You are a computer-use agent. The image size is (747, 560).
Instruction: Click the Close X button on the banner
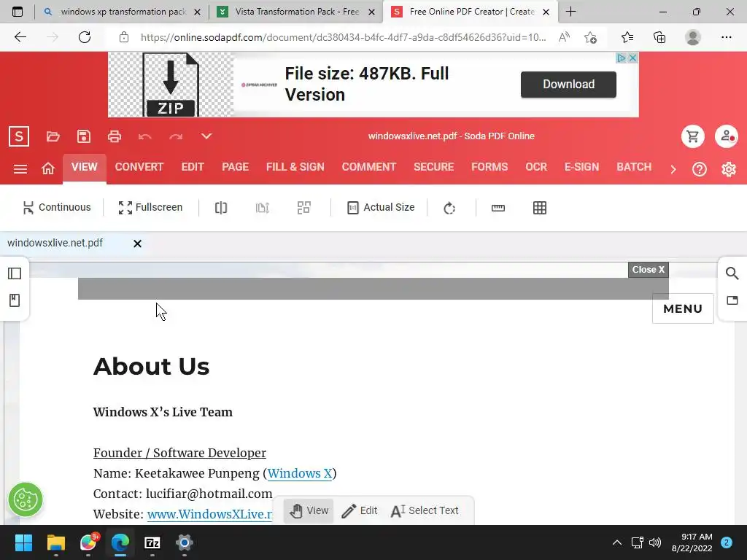click(649, 270)
